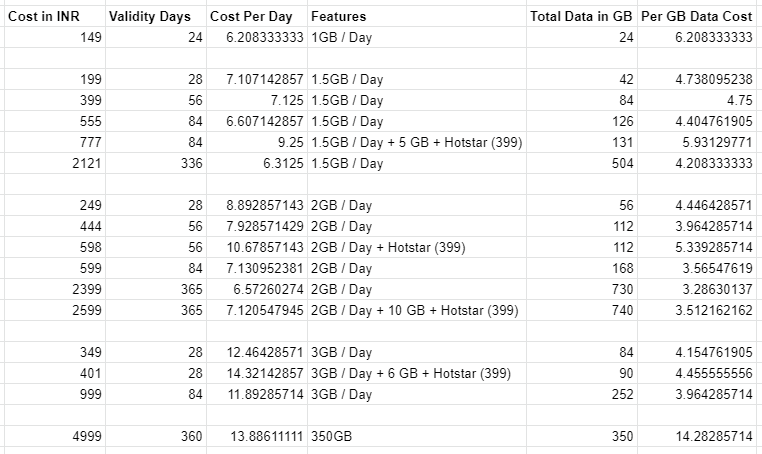Screen dimensions: 762x454
Task: Click the 3GB / Day + 6 GB + Hotstar cell
Action: pyautogui.click(x=417, y=373)
